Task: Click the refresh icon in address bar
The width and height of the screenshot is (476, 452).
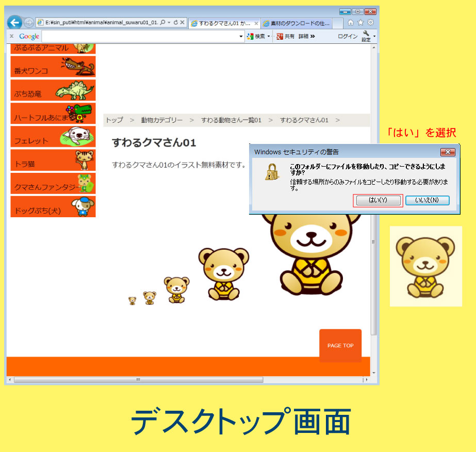Action: pyautogui.click(x=176, y=23)
